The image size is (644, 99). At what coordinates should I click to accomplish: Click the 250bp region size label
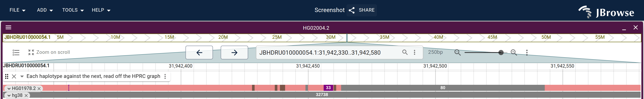point(435,52)
